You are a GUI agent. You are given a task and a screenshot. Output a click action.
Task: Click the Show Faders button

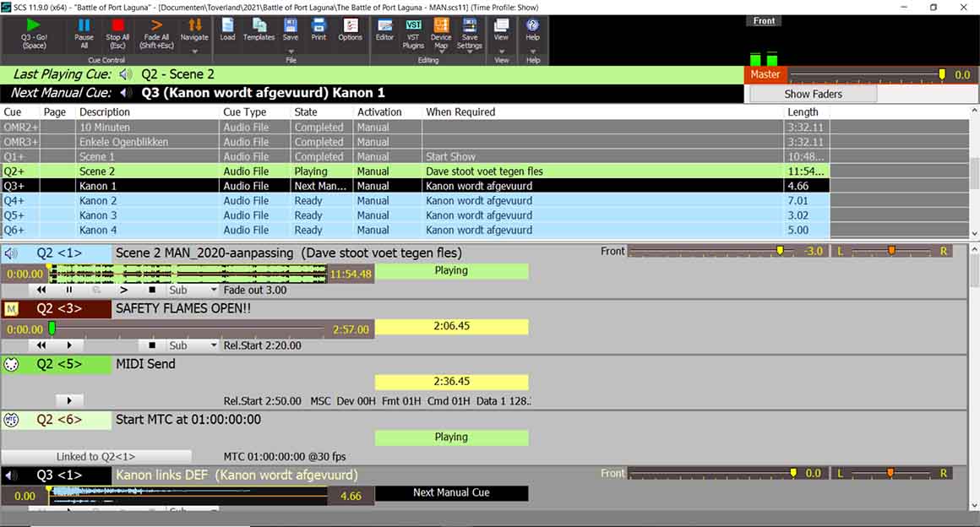813,95
